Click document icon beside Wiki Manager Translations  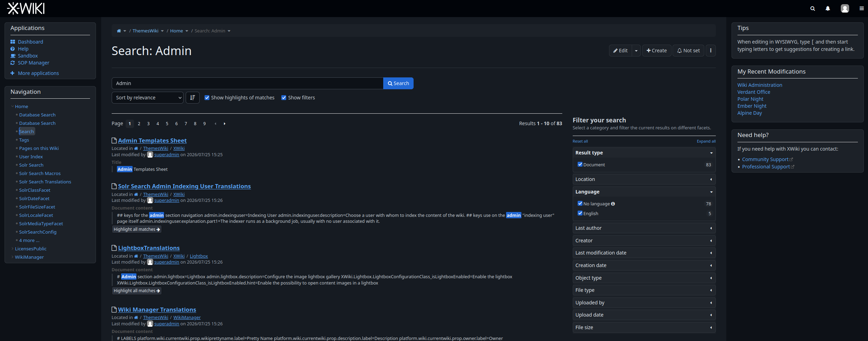coord(114,310)
